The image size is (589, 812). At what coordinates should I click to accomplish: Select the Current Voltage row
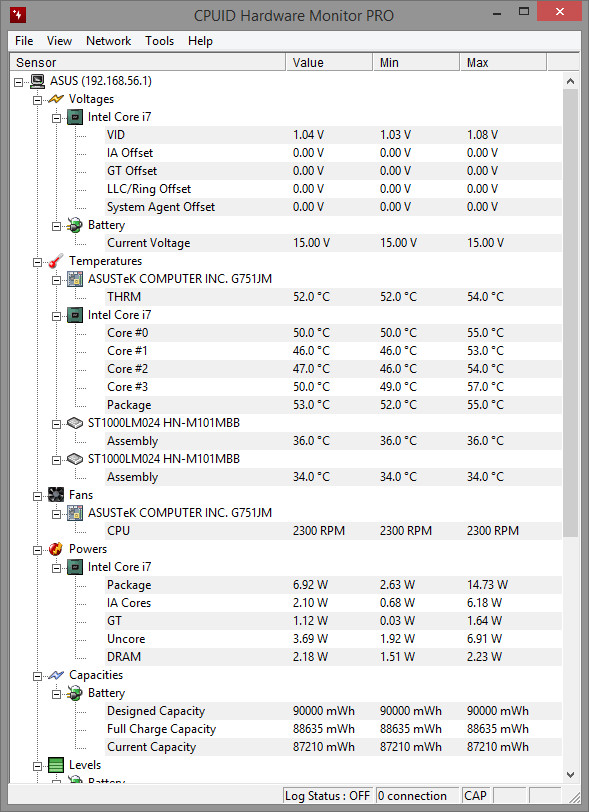click(x=334, y=243)
